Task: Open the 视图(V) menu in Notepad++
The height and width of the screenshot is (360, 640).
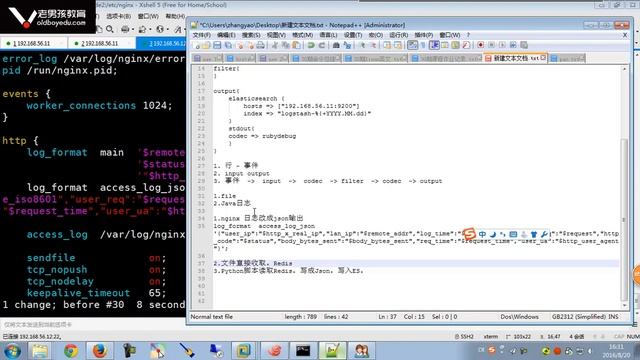Action: [x=276, y=35]
